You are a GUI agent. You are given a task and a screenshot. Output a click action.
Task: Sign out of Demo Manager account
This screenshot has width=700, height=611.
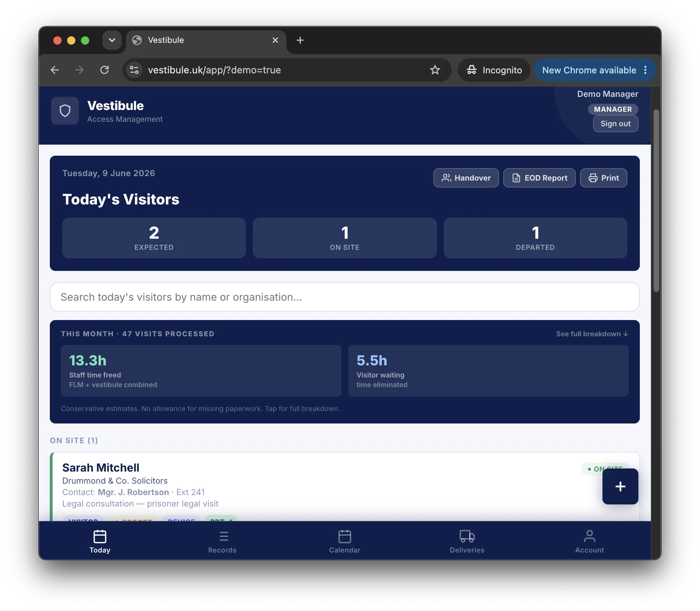click(616, 124)
